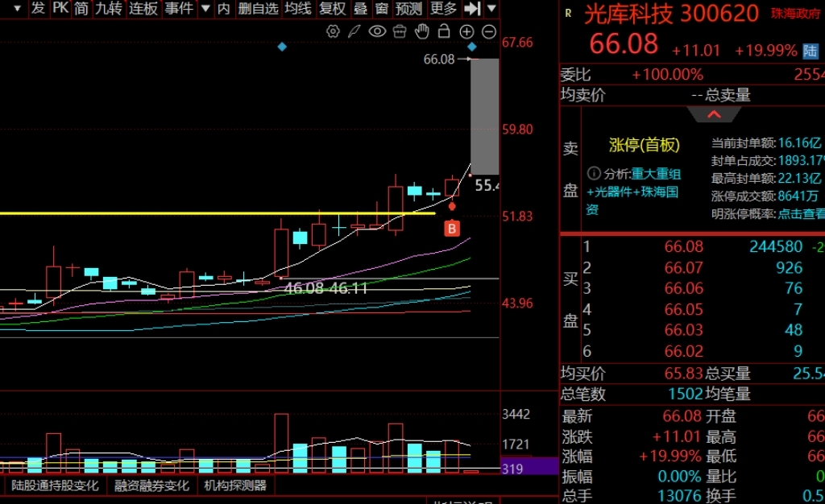Open the 更多 more menu
The height and width of the screenshot is (504, 825).
tap(444, 8)
